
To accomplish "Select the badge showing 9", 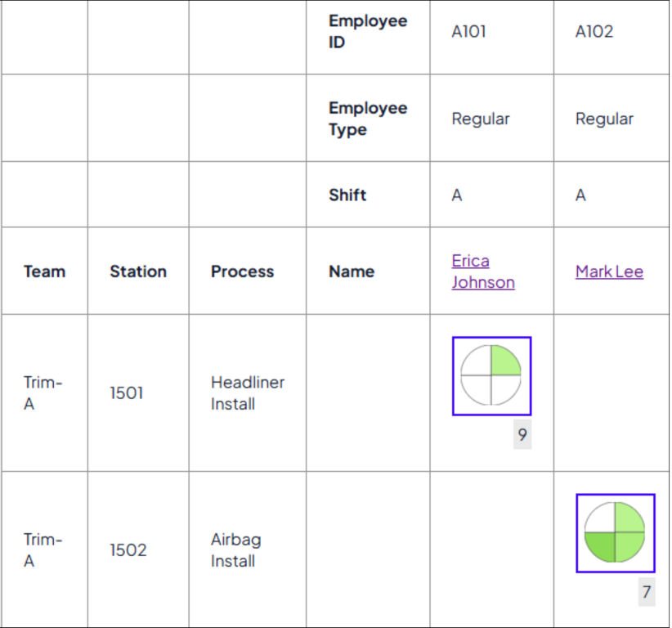I will tap(522, 435).
